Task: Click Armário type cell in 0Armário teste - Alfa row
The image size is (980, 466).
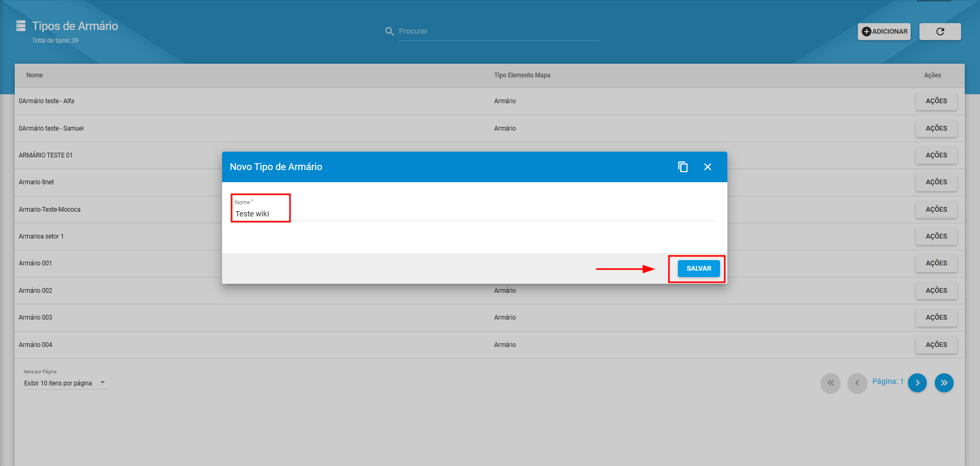Action: click(x=505, y=101)
